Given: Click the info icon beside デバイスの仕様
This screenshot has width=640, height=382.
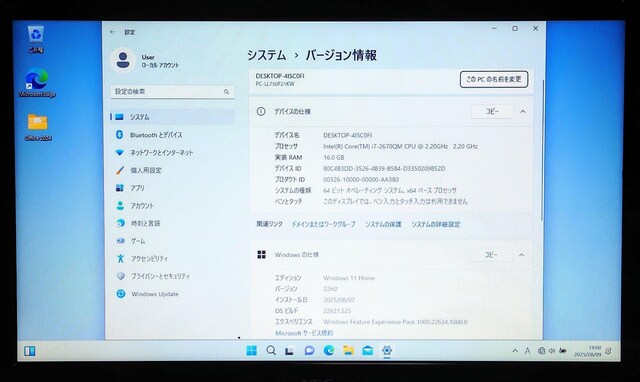Looking at the screenshot, I should tap(261, 111).
